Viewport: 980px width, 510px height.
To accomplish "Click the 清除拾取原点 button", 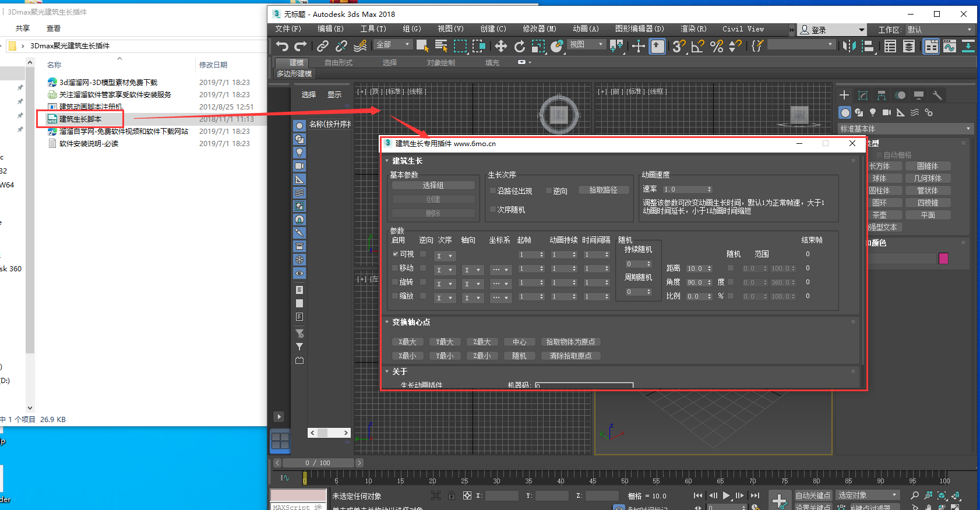I will click(x=570, y=356).
